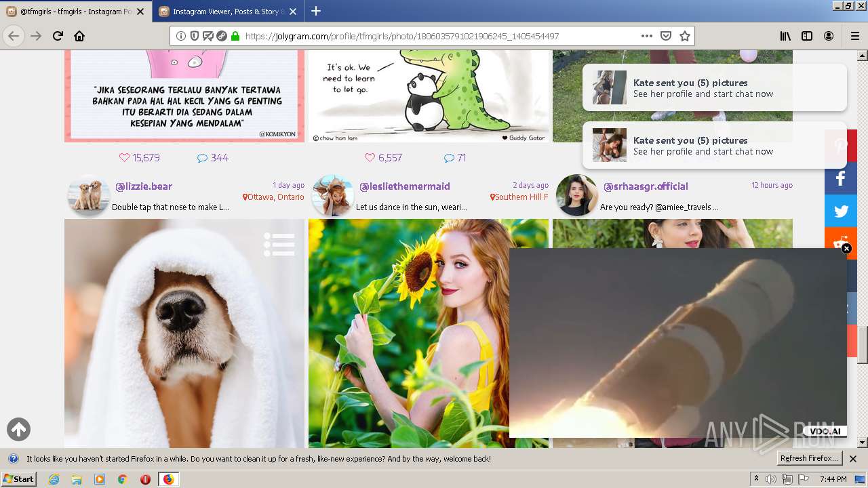The image size is (868, 488).
Task: Open the Buddy Gator comic post
Action: (x=429, y=96)
